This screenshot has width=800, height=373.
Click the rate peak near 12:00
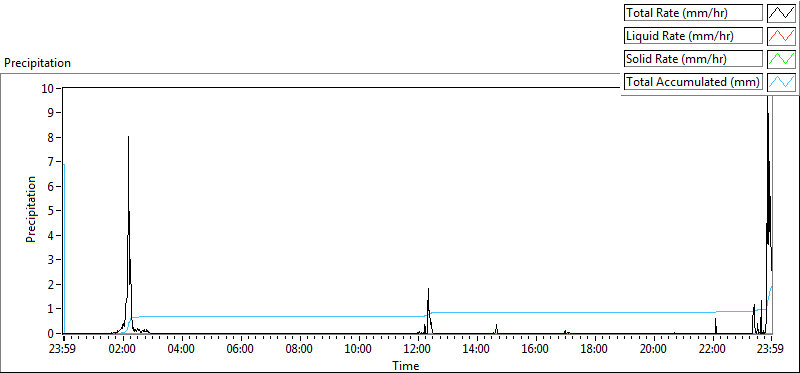coord(429,289)
